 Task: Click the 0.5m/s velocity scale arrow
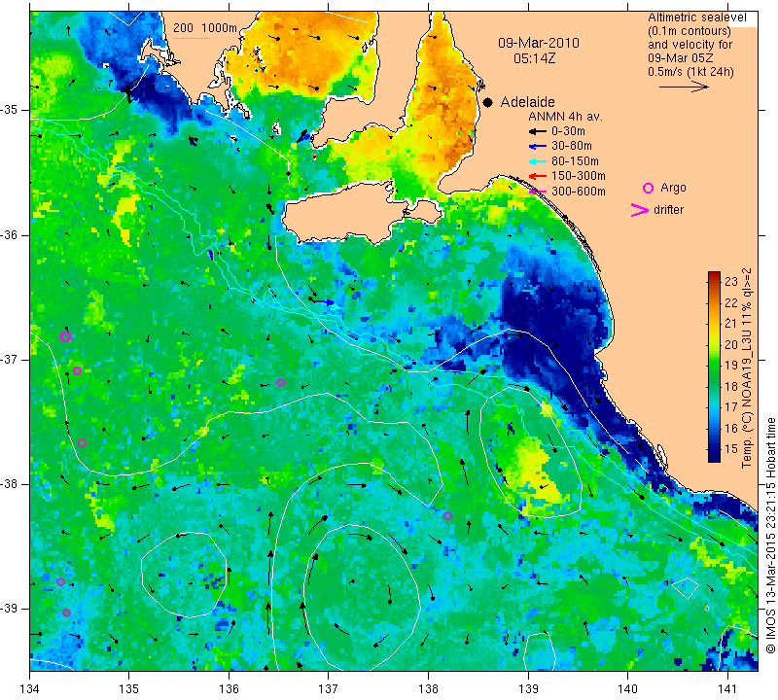tap(684, 87)
